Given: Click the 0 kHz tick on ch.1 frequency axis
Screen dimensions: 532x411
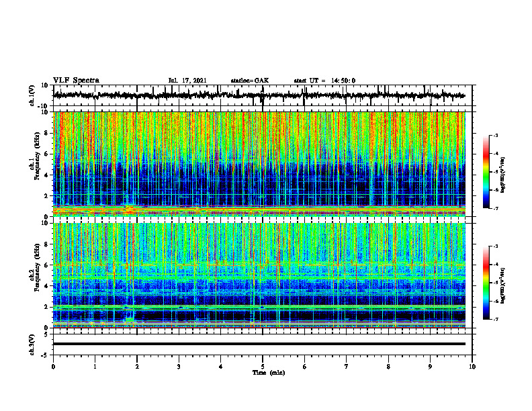Looking at the screenshot, I should pyautogui.click(x=46, y=217).
